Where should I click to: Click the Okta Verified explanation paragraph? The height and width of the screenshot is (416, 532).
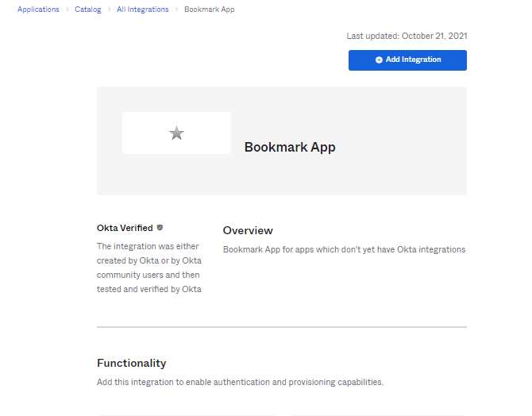tap(148, 268)
